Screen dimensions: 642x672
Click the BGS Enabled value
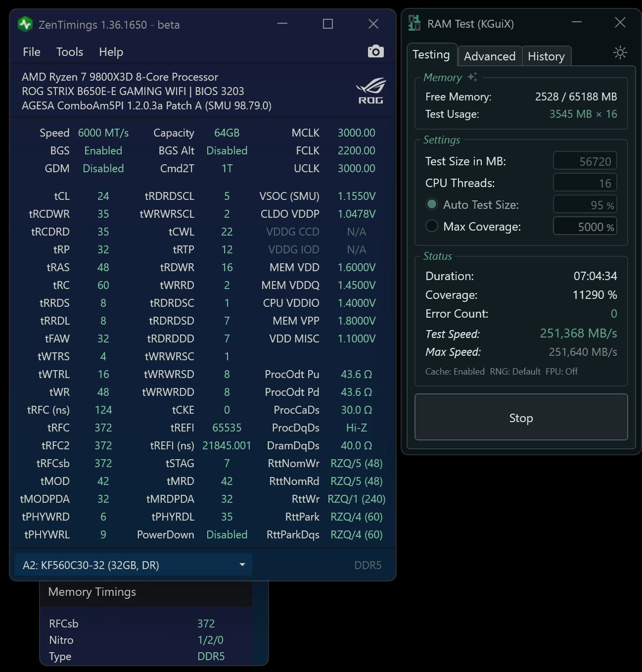103,150
